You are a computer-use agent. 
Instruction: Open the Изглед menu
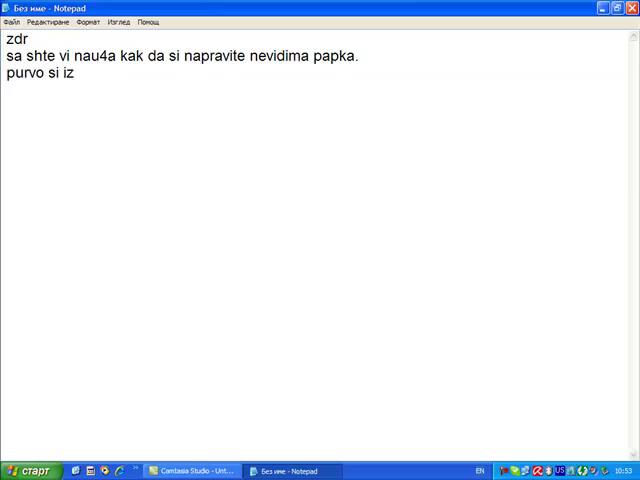(119, 22)
